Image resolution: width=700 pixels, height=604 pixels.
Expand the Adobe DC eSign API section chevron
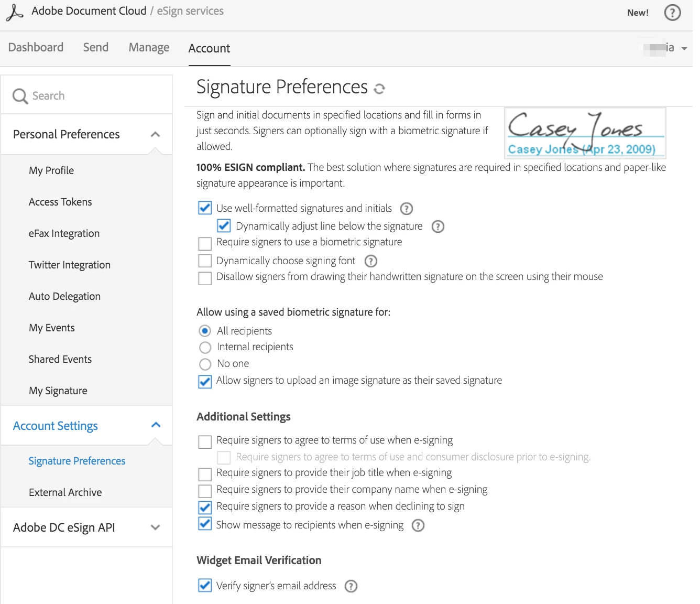155,527
